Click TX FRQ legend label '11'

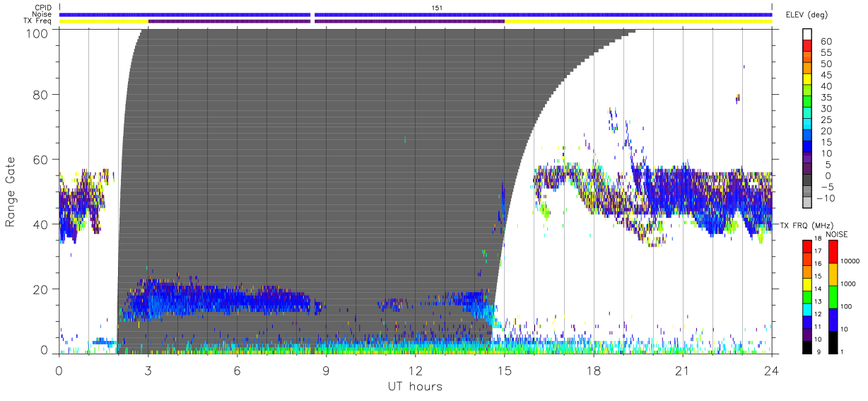pos(818,327)
